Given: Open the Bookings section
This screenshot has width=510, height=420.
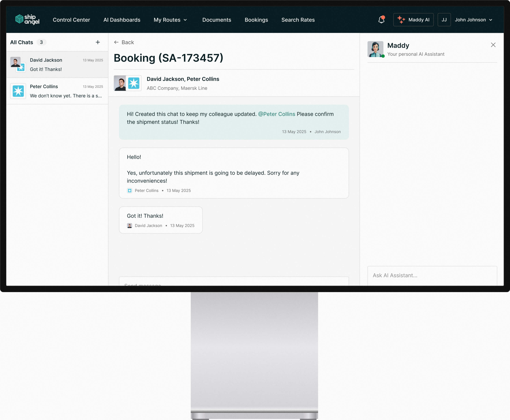Looking at the screenshot, I should [256, 20].
